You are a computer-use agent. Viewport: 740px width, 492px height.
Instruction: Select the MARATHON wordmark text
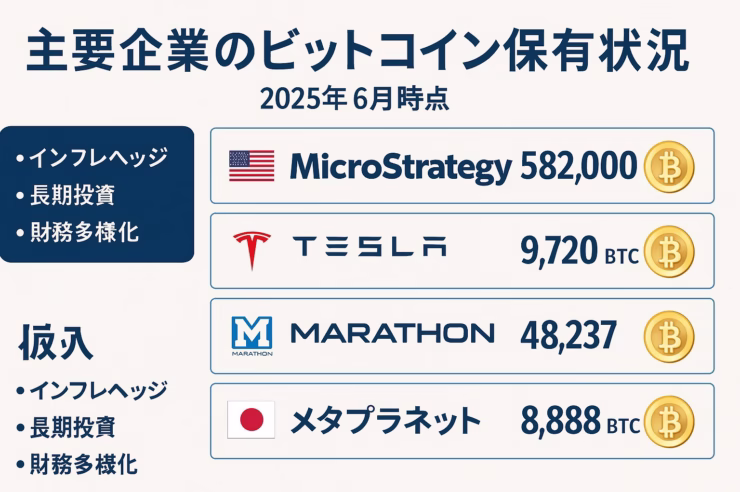click(393, 333)
